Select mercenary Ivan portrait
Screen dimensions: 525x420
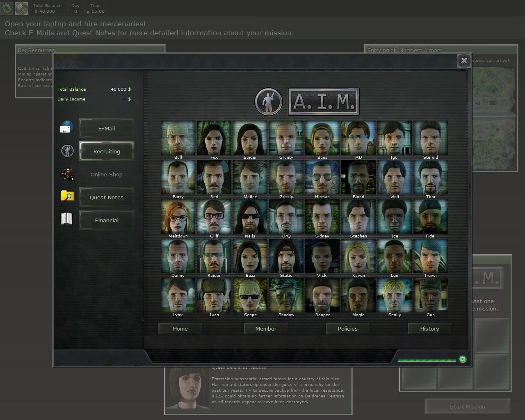tap(214, 295)
